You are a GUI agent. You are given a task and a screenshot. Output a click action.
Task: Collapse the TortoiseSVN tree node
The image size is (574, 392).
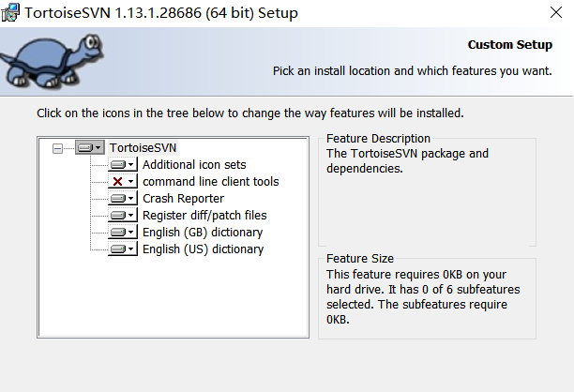[x=57, y=148]
